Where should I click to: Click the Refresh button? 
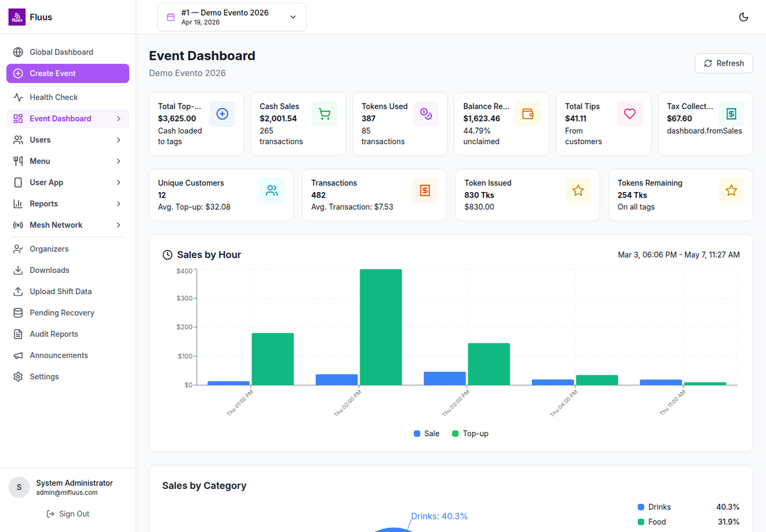pos(724,63)
